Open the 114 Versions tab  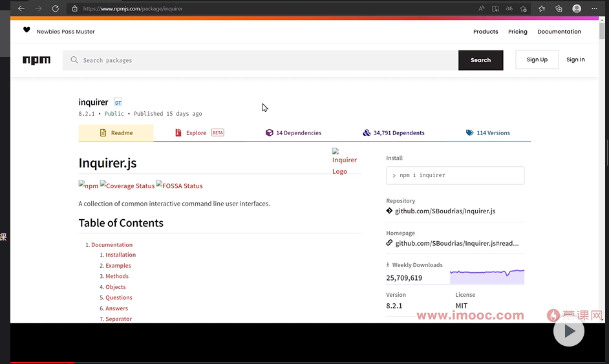(x=488, y=133)
